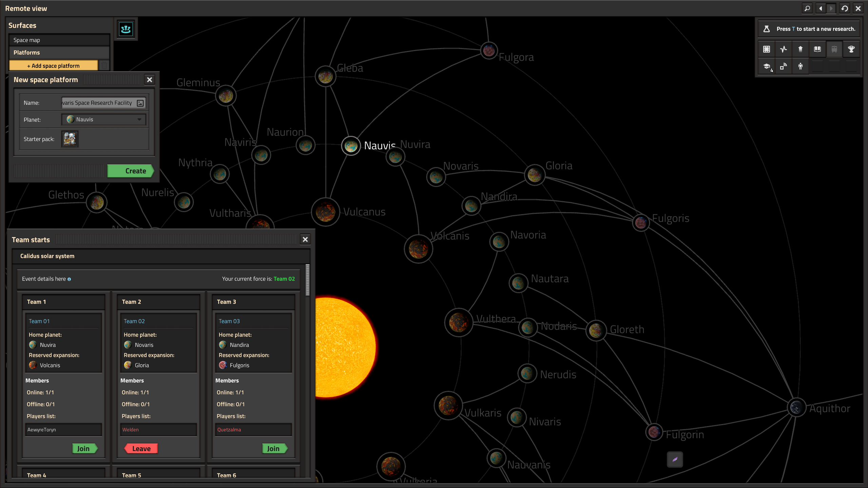Leave Team 2 using the Leave button

point(141,448)
